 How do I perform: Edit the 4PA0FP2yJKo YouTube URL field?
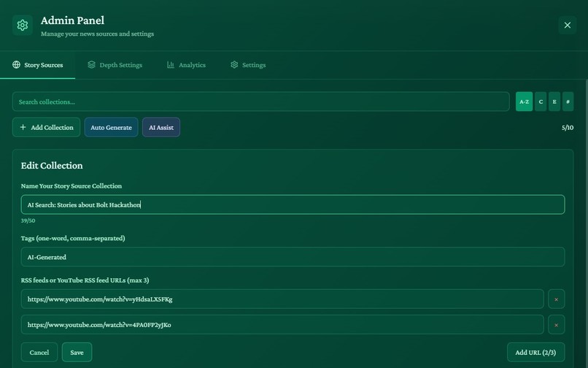282,324
